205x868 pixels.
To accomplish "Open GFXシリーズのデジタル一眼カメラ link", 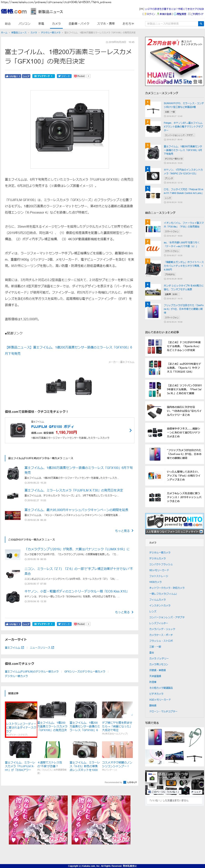I will (x=85, y=671).
